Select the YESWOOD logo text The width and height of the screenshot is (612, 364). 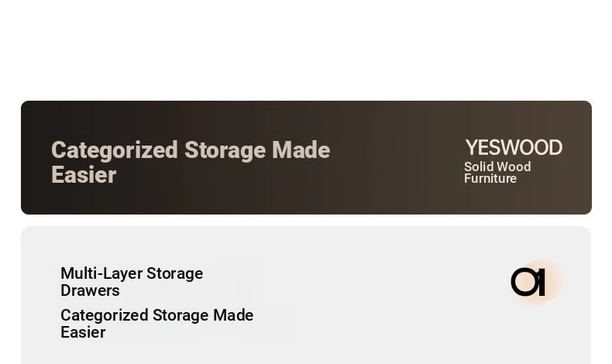[x=514, y=148]
